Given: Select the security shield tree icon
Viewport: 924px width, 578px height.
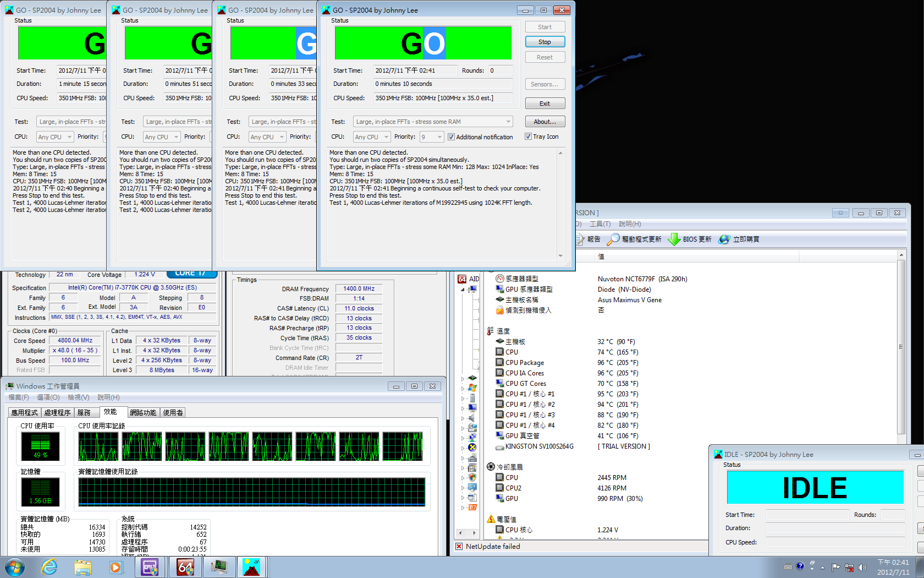Looking at the screenshot, I should click(472, 477).
